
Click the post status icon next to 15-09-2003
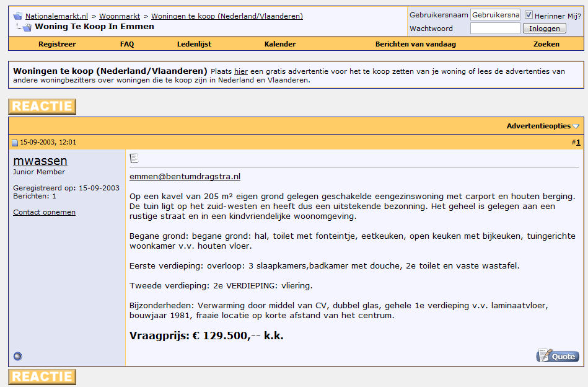[x=15, y=143]
